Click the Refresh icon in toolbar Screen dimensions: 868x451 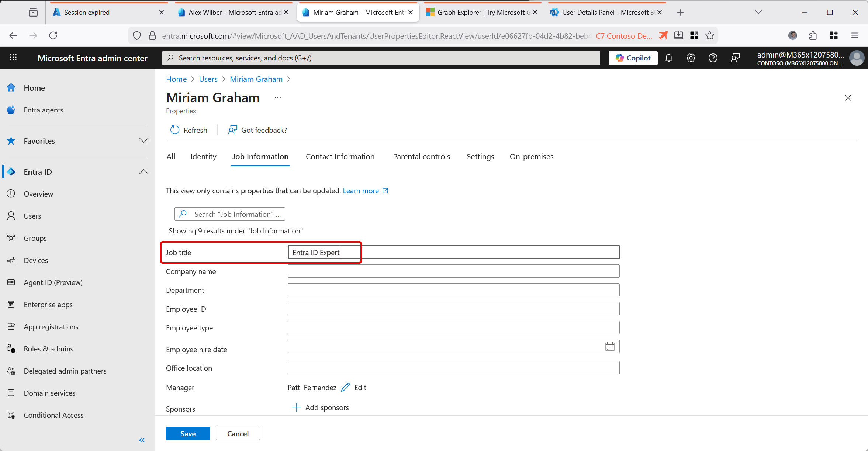(175, 130)
